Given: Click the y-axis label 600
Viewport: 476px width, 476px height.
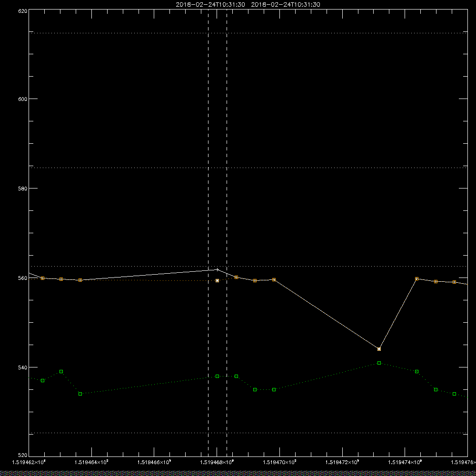Looking at the screenshot, I should (x=23, y=99).
